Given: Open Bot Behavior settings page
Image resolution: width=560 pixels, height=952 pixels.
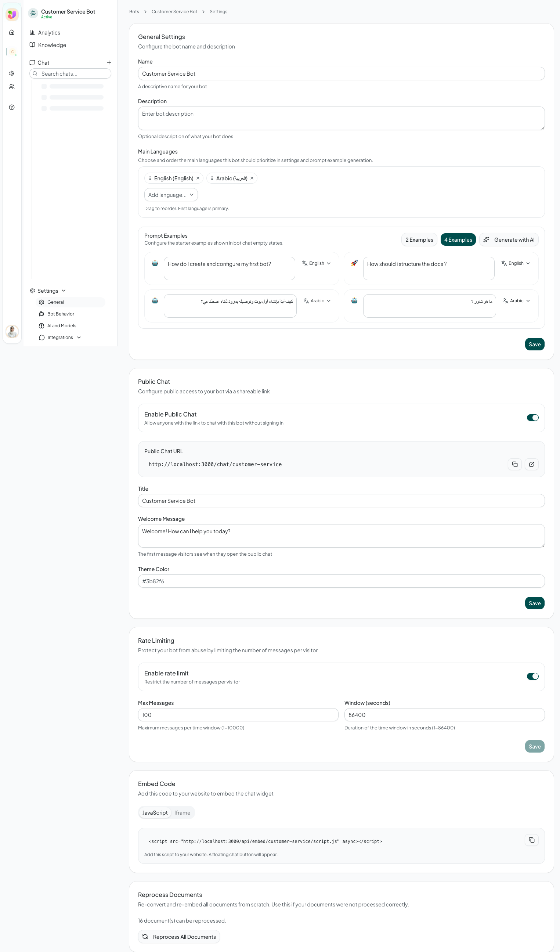Looking at the screenshot, I should (x=61, y=314).
